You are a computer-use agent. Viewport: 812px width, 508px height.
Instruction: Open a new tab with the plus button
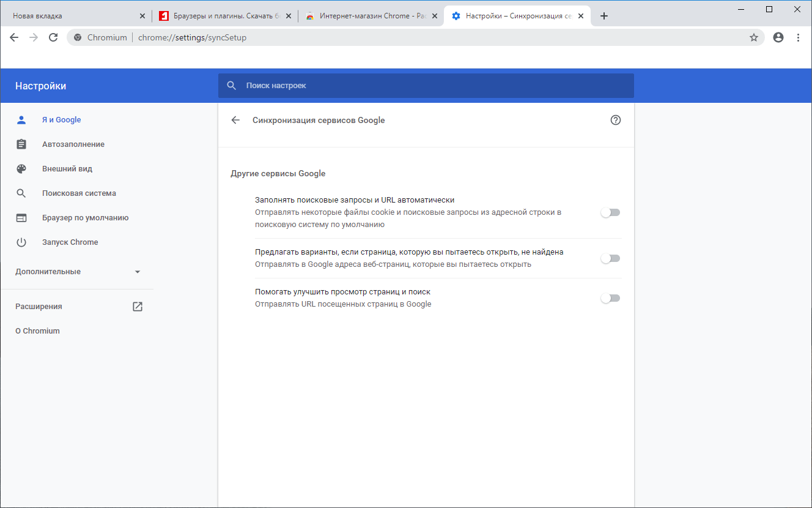604,16
